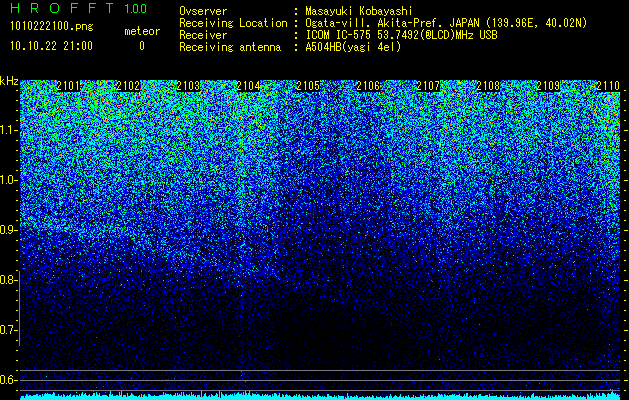
Task: Select the ICOM IC-575 receiver description
Action: [401, 35]
